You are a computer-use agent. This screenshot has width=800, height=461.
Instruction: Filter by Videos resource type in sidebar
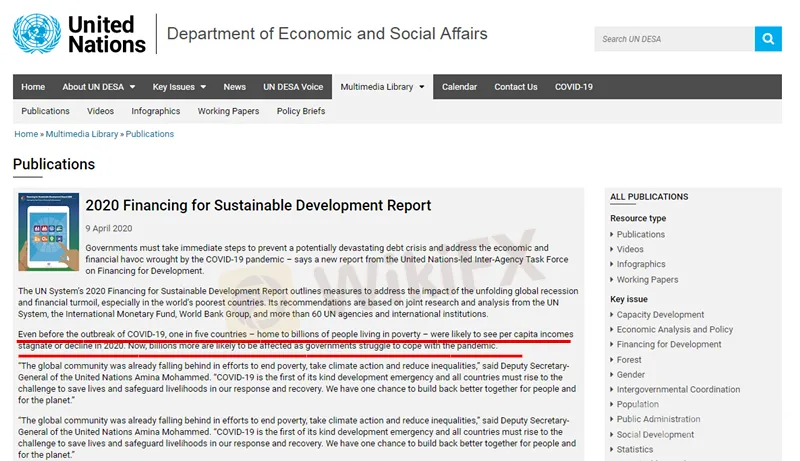[630, 249]
